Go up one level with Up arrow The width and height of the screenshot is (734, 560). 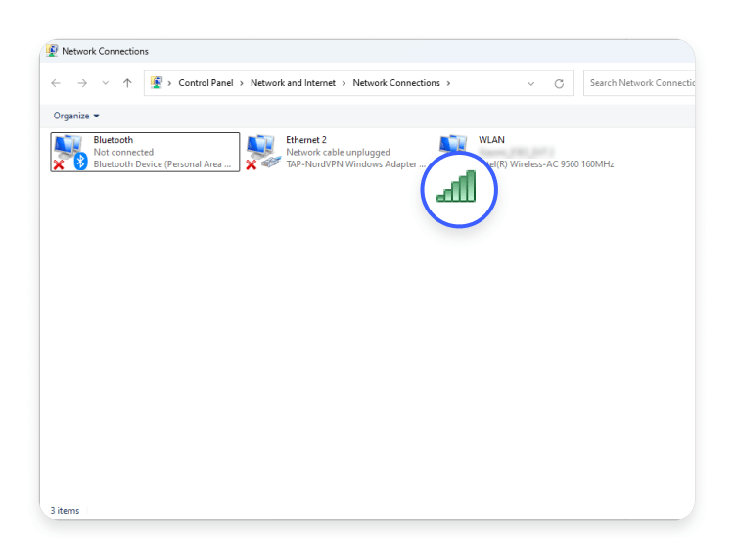tap(127, 83)
